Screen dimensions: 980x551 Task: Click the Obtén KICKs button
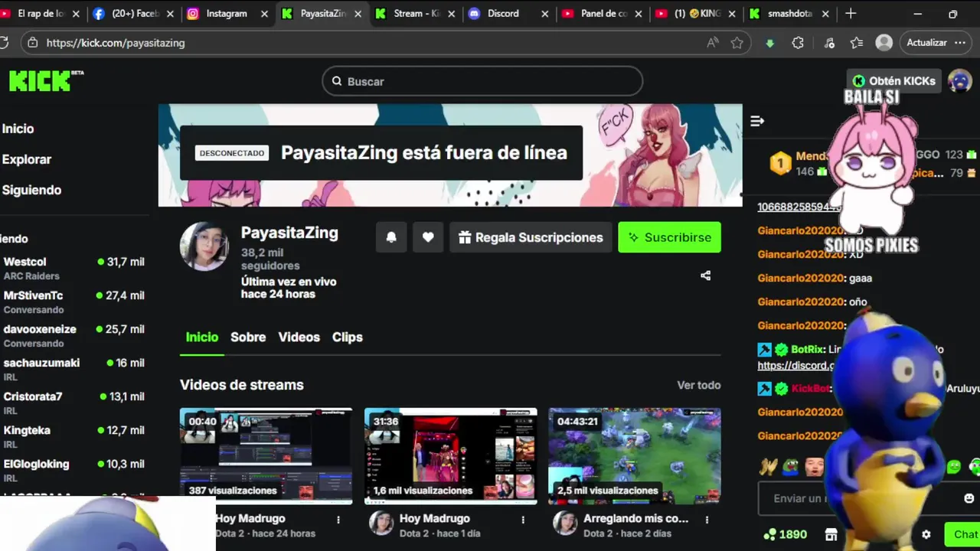pyautogui.click(x=894, y=80)
